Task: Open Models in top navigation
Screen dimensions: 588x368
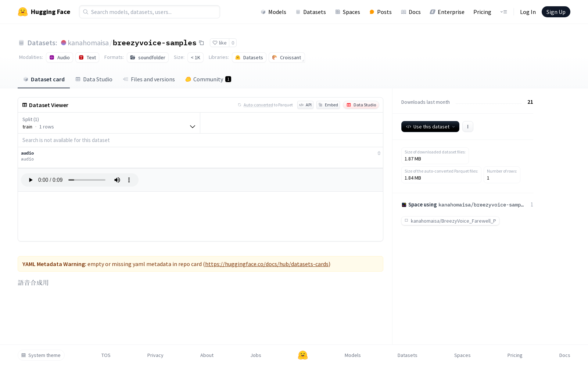Action: click(273, 12)
